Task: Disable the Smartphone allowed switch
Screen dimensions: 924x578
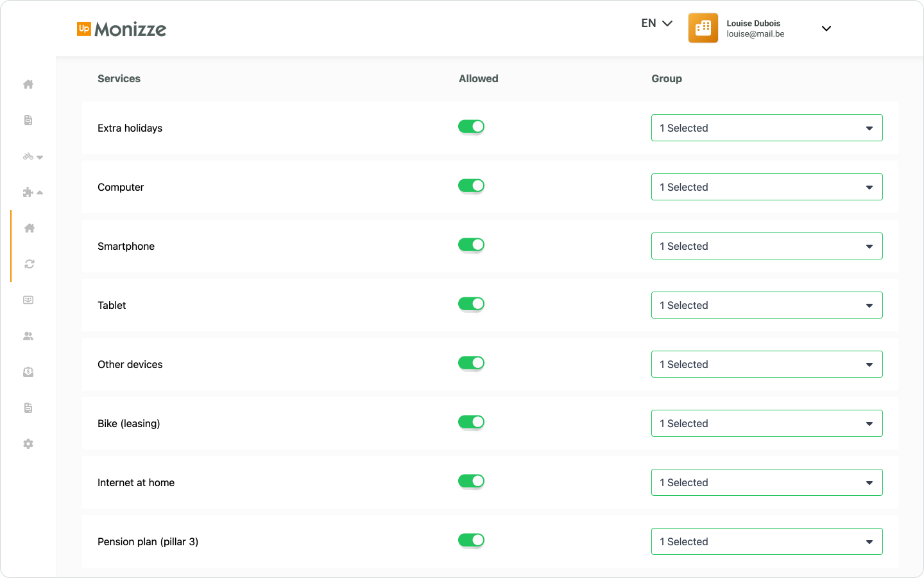Action: (471, 245)
